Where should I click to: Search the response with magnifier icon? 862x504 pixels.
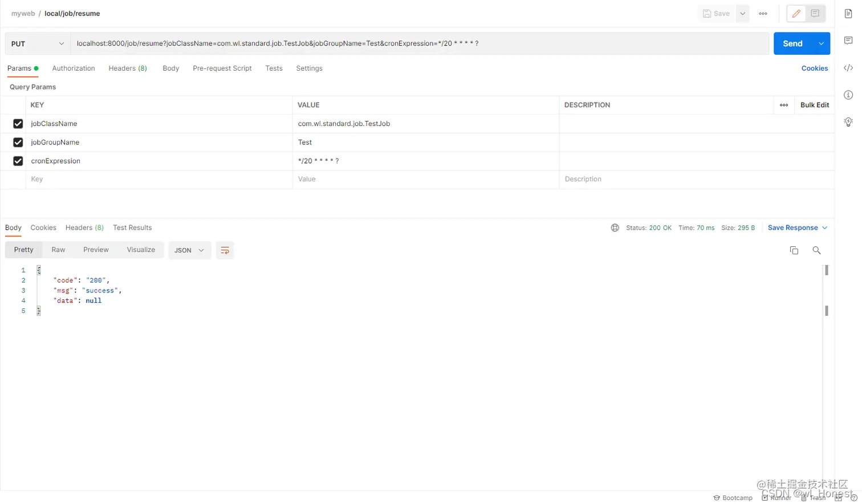816,250
